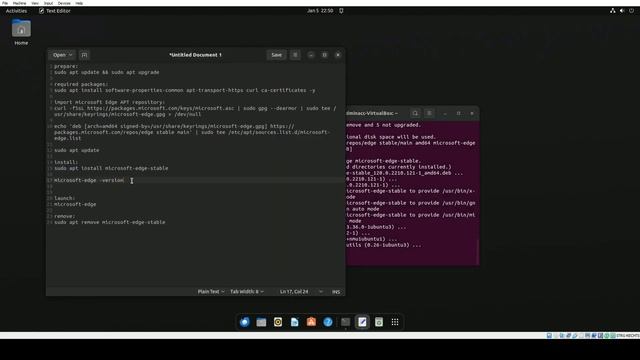Screen dimensions: 640x360
Task: Open the VirtualBox View menu
Action: [35, 3]
